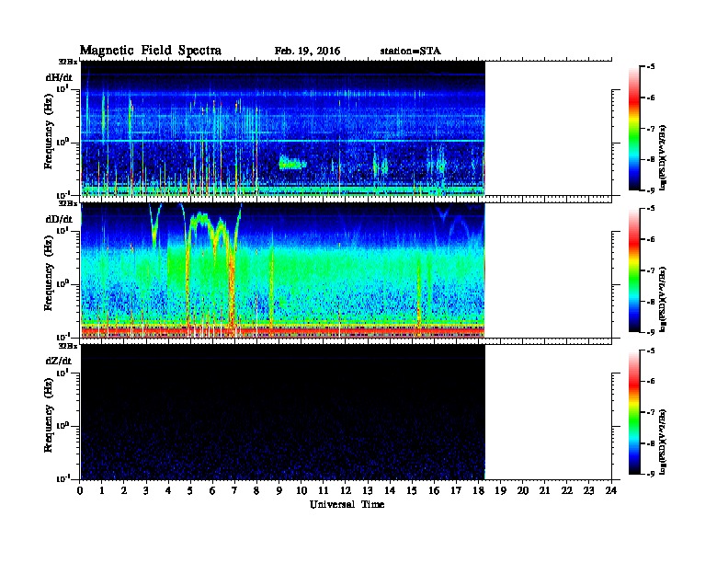Click hour tick label "1" on time axis
Viewport: 728px width, 563px height.
[102, 491]
